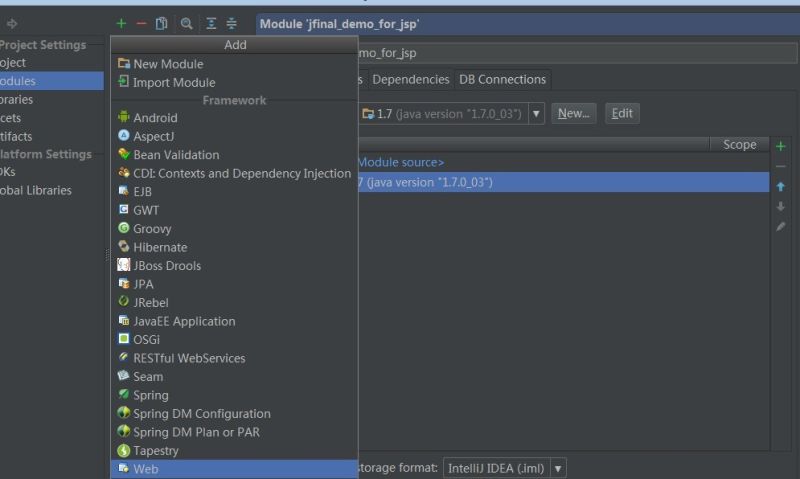
Task: Select CDI: Contexts and Dependency Injection
Action: pos(234,173)
